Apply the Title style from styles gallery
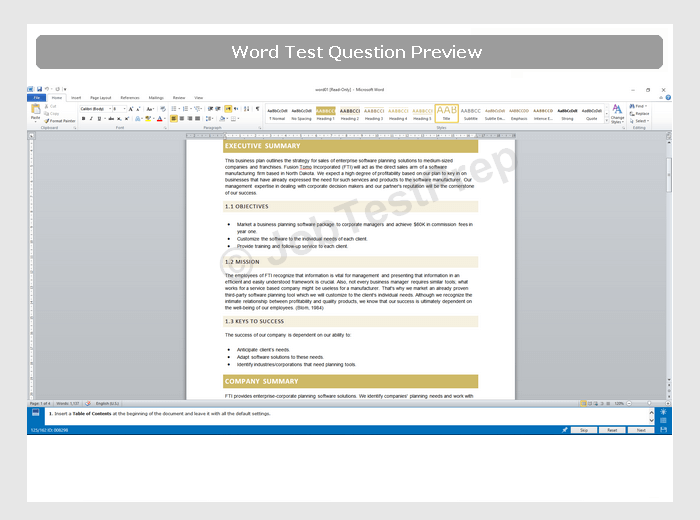Image resolution: width=700 pixels, height=520 pixels. tap(447, 112)
